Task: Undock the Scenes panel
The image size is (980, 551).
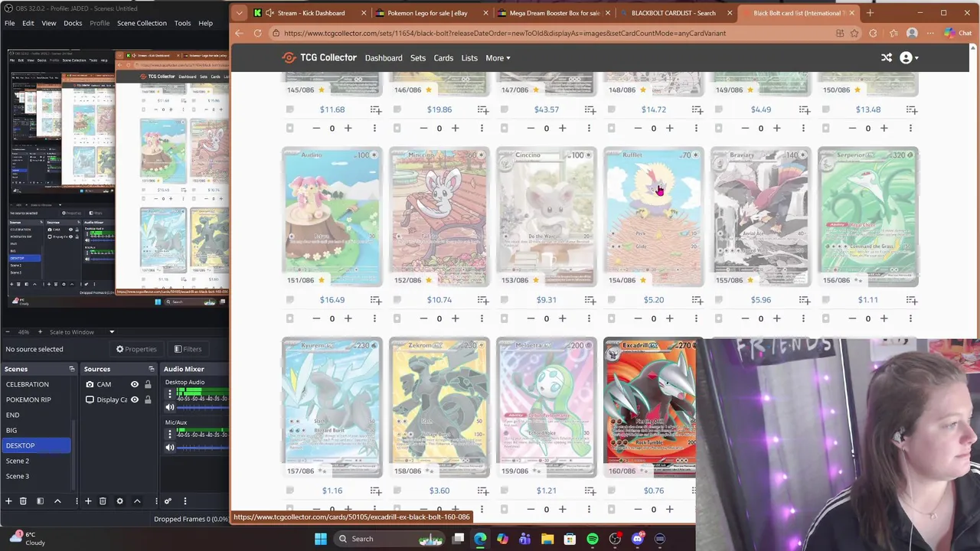Action: pyautogui.click(x=72, y=369)
